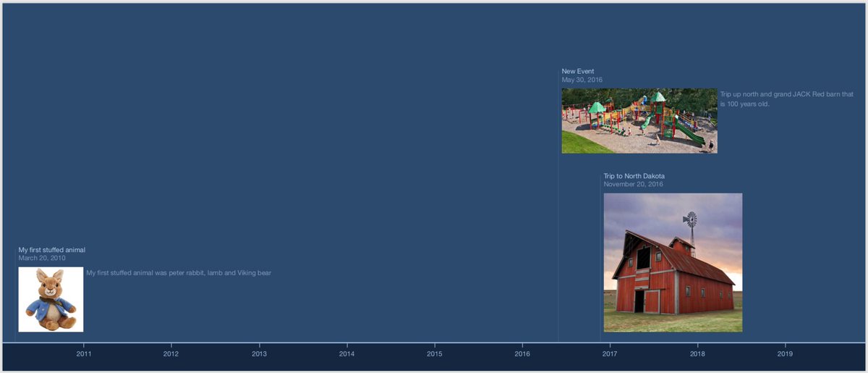Click the date March 20, 2010
868x373 pixels.
(42, 258)
